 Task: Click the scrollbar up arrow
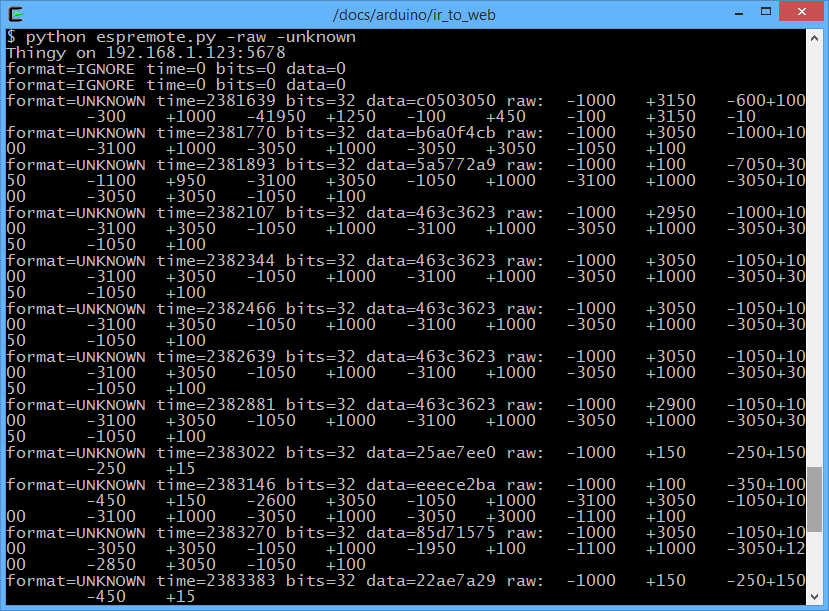(814, 38)
